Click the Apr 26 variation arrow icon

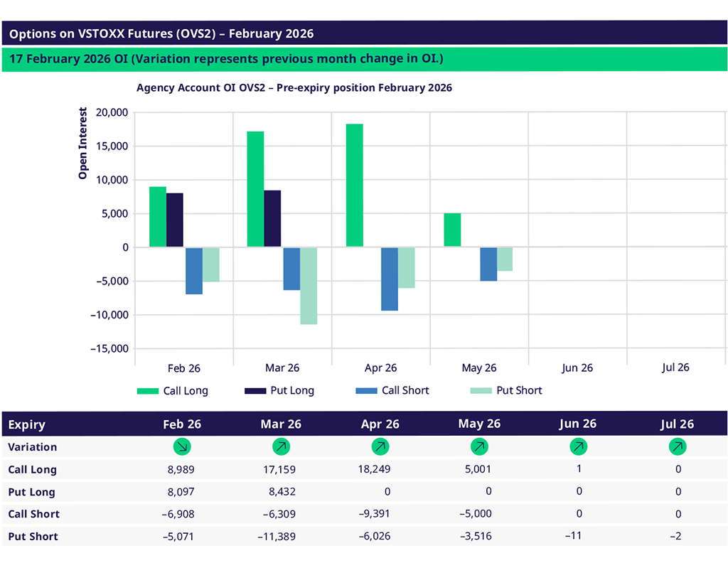[380, 447]
